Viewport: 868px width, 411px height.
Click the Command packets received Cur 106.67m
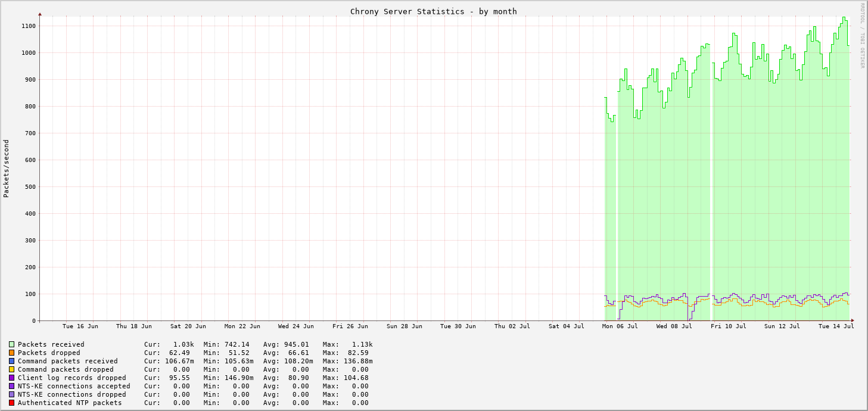click(x=179, y=361)
